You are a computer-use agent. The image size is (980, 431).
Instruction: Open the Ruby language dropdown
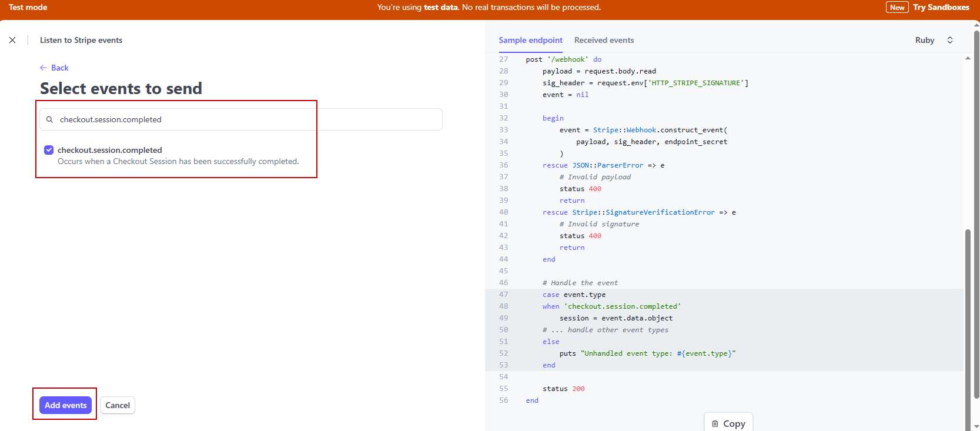[934, 40]
